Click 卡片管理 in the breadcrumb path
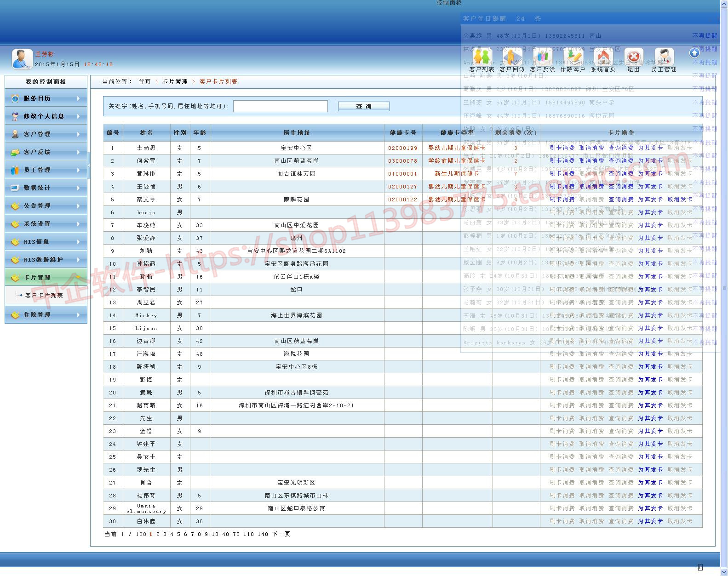Image resolution: width=728 pixels, height=576 pixels. [x=175, y=82]
